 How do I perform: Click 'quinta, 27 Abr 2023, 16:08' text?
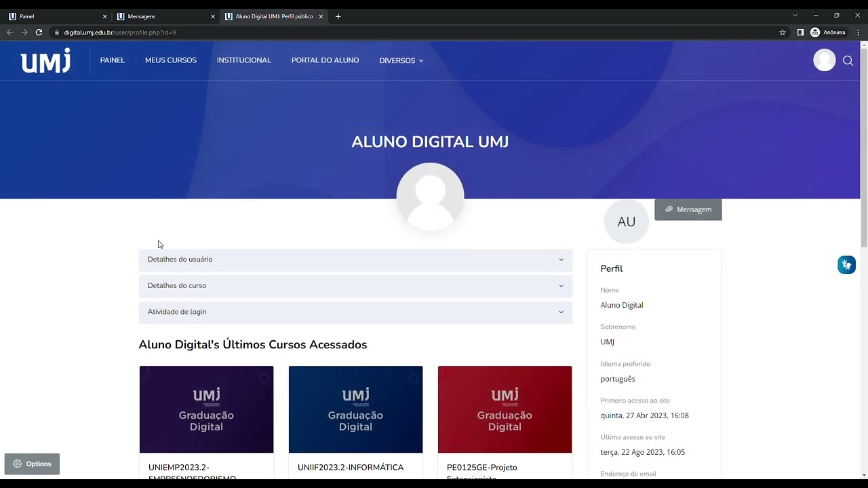[644, 415]
